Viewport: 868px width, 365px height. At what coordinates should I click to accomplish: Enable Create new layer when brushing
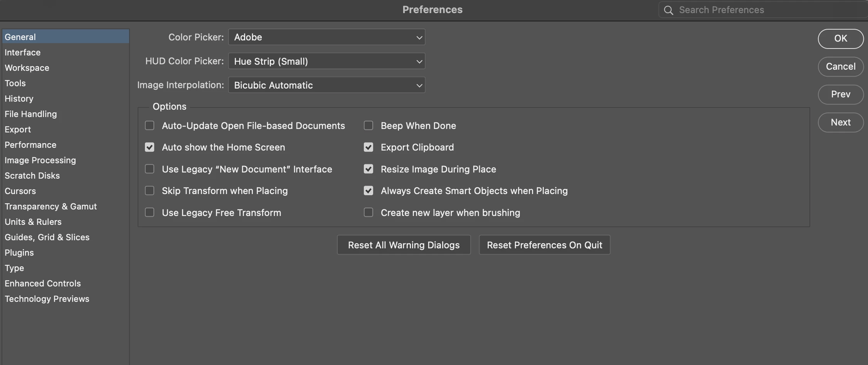point(368,213)
